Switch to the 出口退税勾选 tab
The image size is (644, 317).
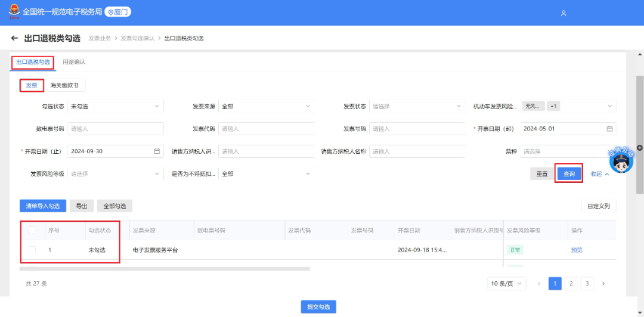pyautogui.click(x=33, y=62)
